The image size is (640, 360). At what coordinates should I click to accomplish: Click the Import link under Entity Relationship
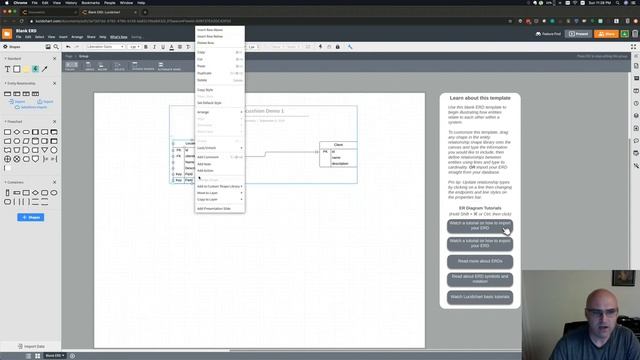17,102
